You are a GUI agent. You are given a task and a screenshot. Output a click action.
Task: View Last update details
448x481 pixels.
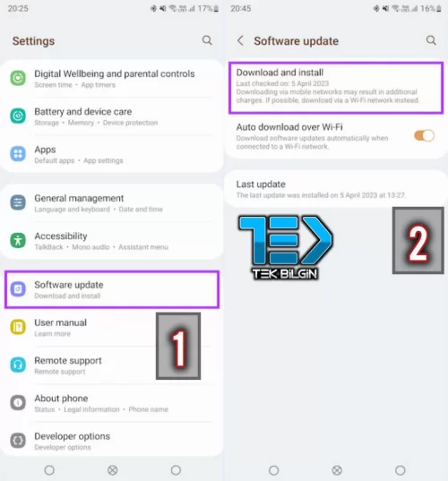tap(336, 189)
